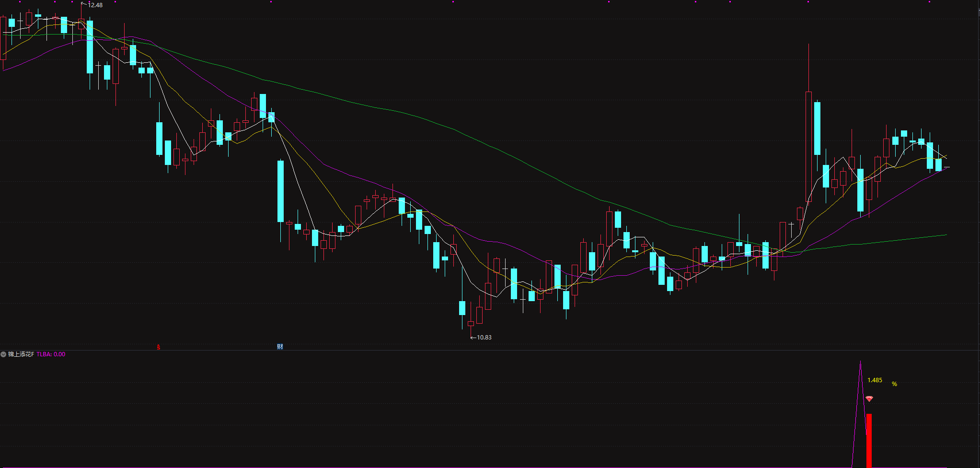
Task: Select the TLBA: 0.00 value label
Action: (x=51, y=354)
